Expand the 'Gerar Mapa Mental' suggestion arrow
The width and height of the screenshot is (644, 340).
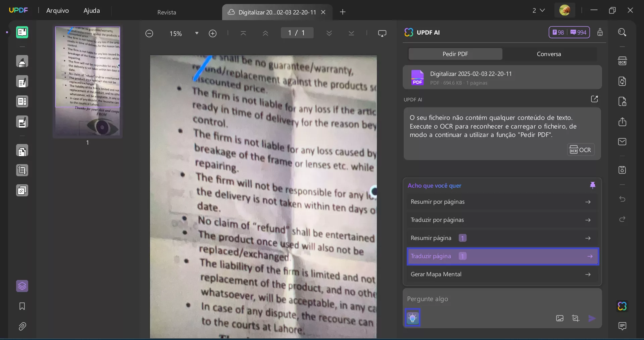(588, 274)
